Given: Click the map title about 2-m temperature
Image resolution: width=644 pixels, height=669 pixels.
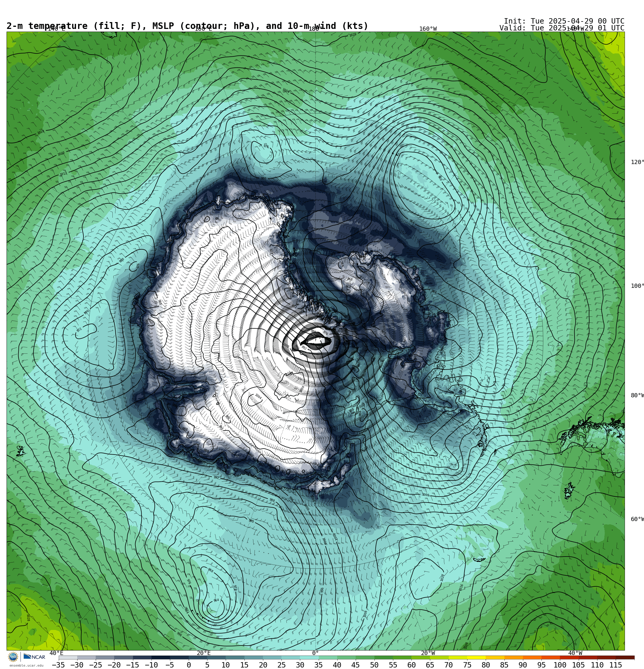Looking at the screenshot, I should click(x=187, y=26).
